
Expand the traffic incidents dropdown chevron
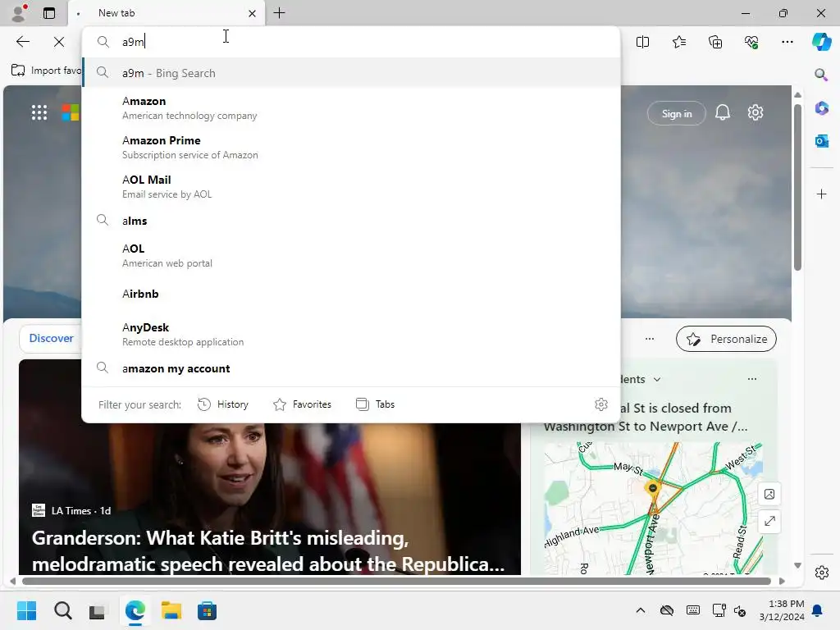[657, 379]
